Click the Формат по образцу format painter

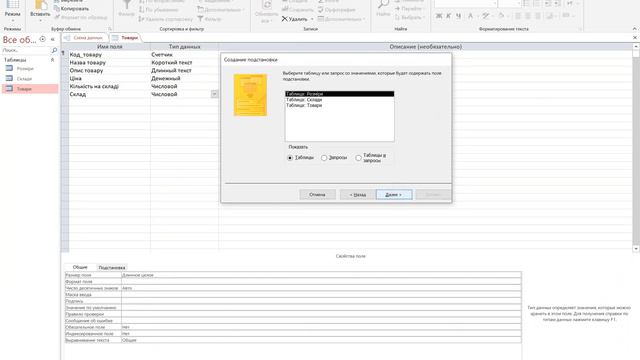(80, 18)
